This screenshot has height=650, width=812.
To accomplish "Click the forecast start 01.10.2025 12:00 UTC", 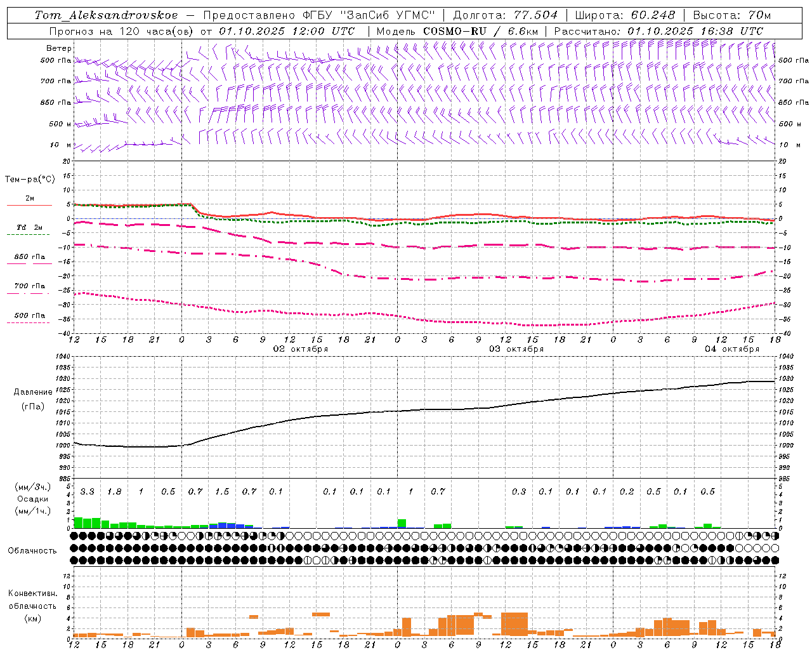I will pyautogui.click(x=287, y=30).
